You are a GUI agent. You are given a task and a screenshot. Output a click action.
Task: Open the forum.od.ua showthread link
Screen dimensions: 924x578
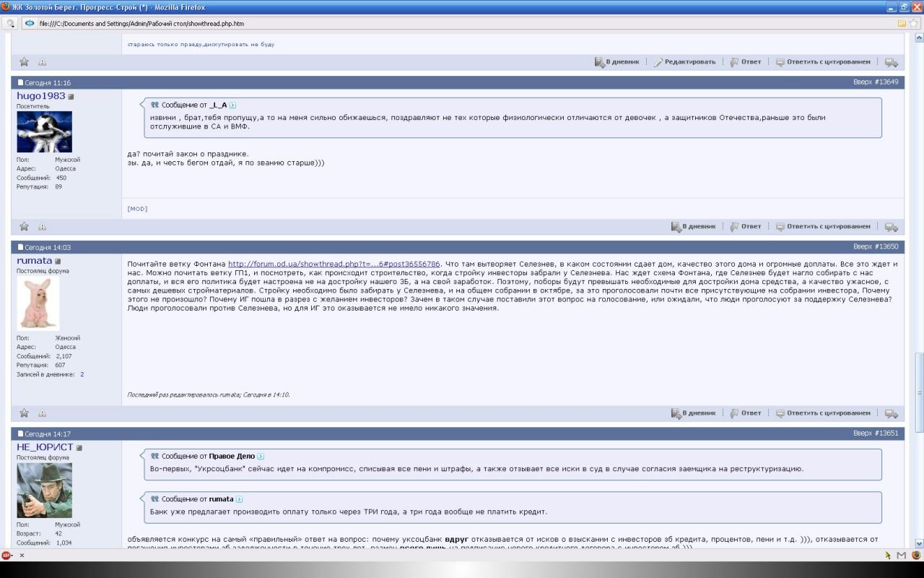pyautogui.click(x=334, y=264)
